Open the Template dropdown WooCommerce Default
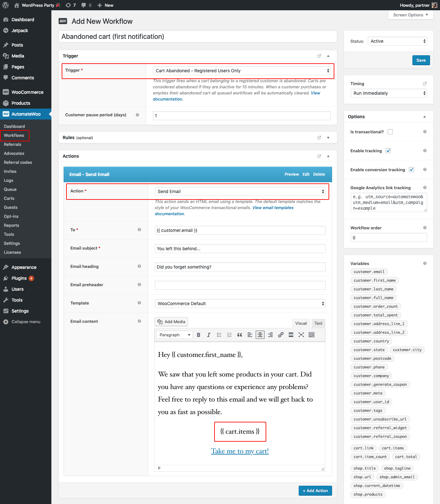Viewport: 440px width, 504px height. 240,304
